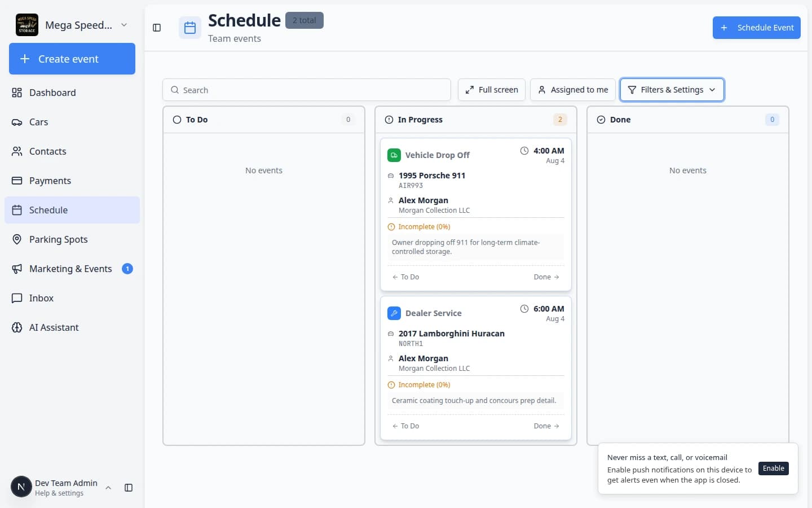Click the car icon beside 1995 Porsche 911

coord(391,176)
